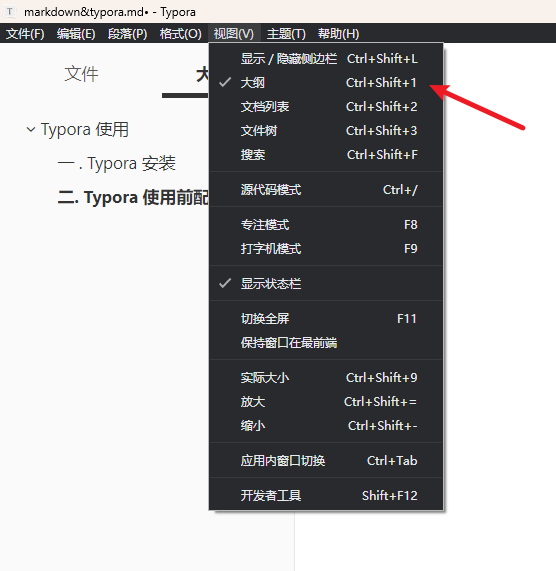Enable 源代码模式 source code mode
The height and width of the screenshot is (571, 556).
pyautogui.click(x=326, y=190)
